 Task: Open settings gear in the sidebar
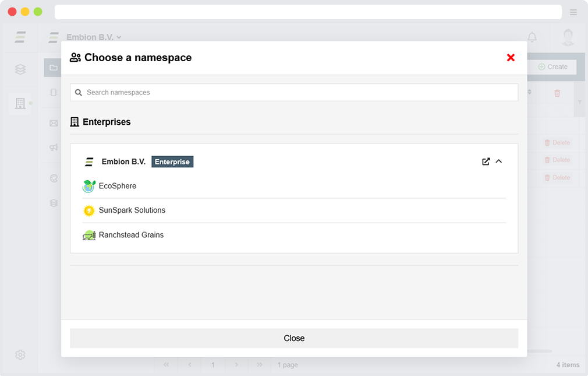(x=20, y=354)
